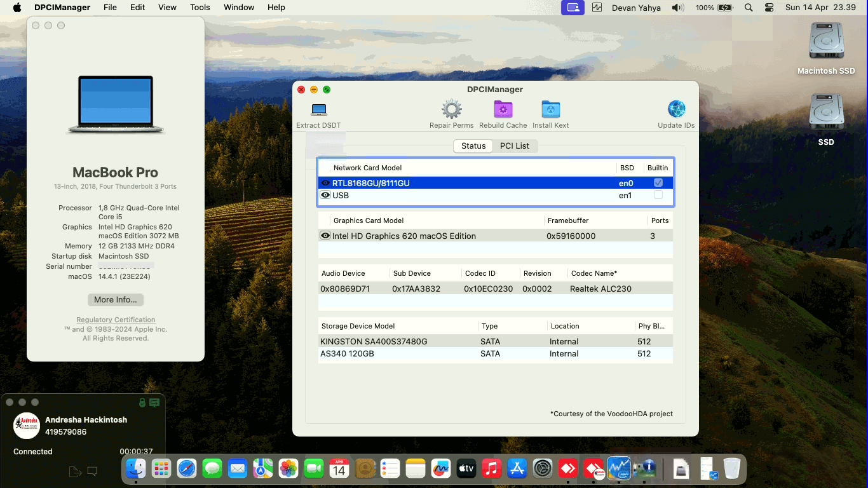This screenshot has height=488, width=868.
Task: Open Finder from the Dock
Action: pyautogui.click(x=136, y=469)
